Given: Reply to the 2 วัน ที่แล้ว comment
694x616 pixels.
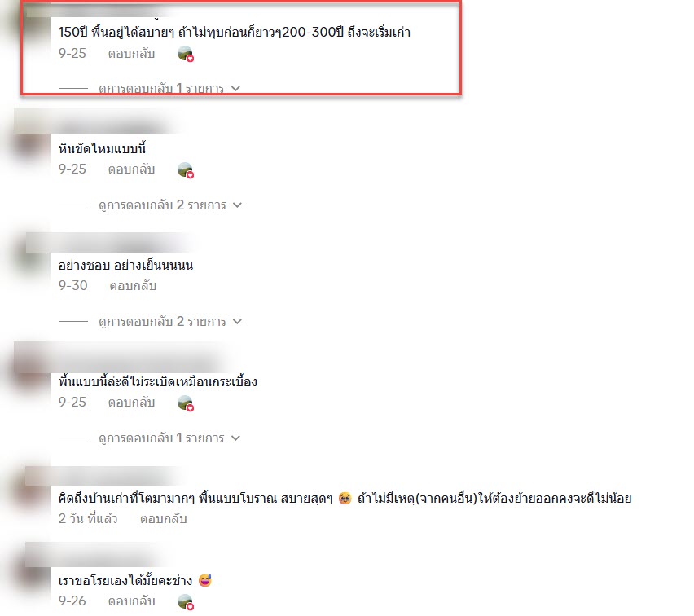Looking at the screenshot, I should [x=164, y=519].
